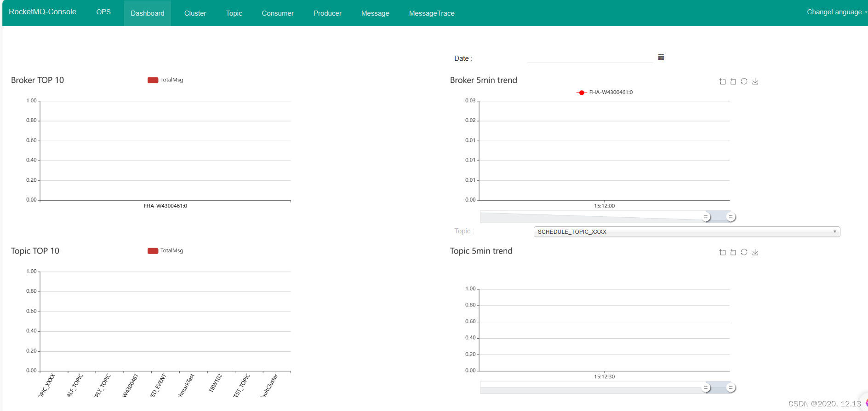Click the TBW102 axis label in Topic TOP 10
Screen dimensions: 868x411
(215, 383)
